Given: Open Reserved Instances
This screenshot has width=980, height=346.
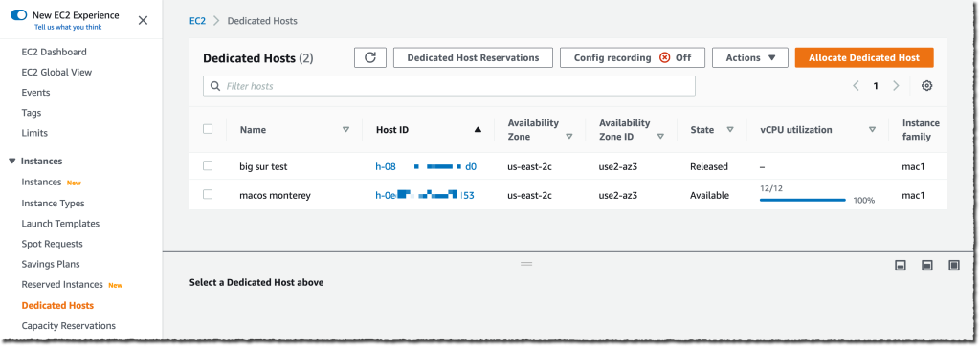Looking at the screenshot, I should (62, 284).
